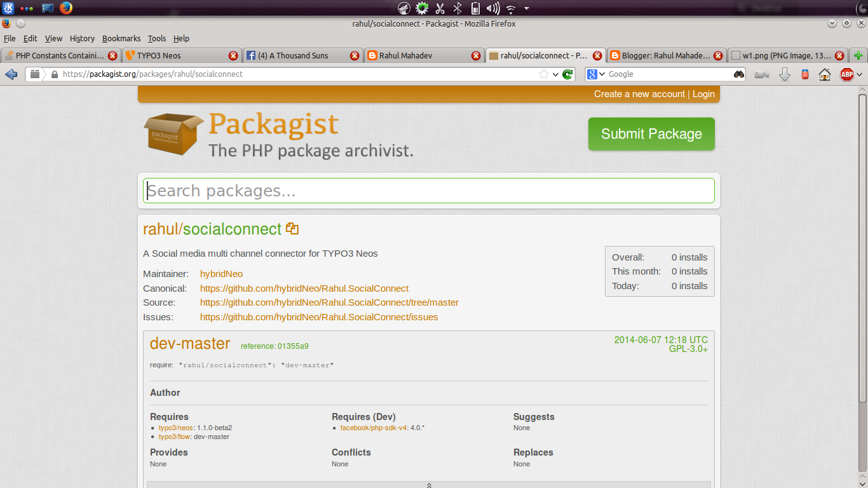Screen dimensions: 868x488
Task: Click the green gear update tray icon
Action: (x=422, y=8)
